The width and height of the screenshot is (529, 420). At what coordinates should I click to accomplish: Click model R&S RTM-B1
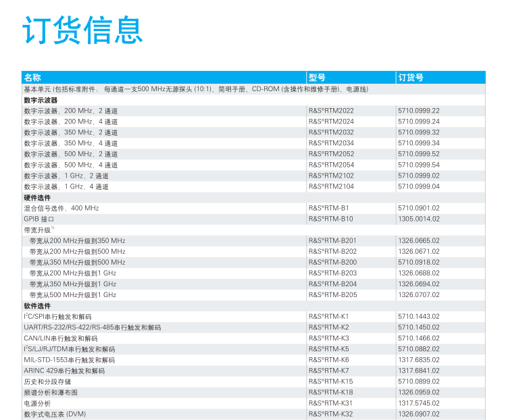click(x=328, y=208)
